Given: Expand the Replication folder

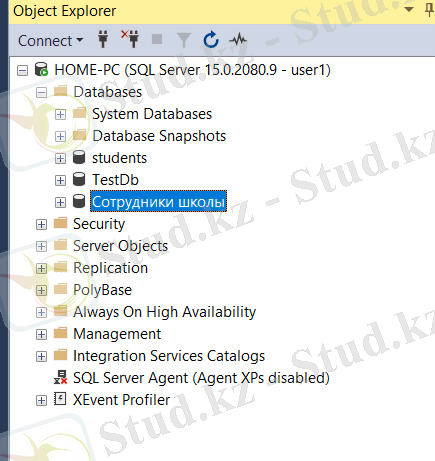Looking at the screenshot, I should [41, 268].
